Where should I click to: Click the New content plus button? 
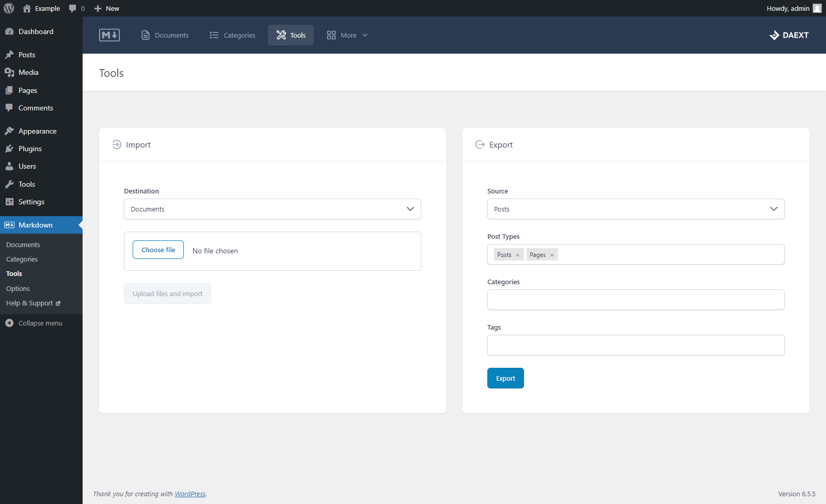tap(106, 8)
